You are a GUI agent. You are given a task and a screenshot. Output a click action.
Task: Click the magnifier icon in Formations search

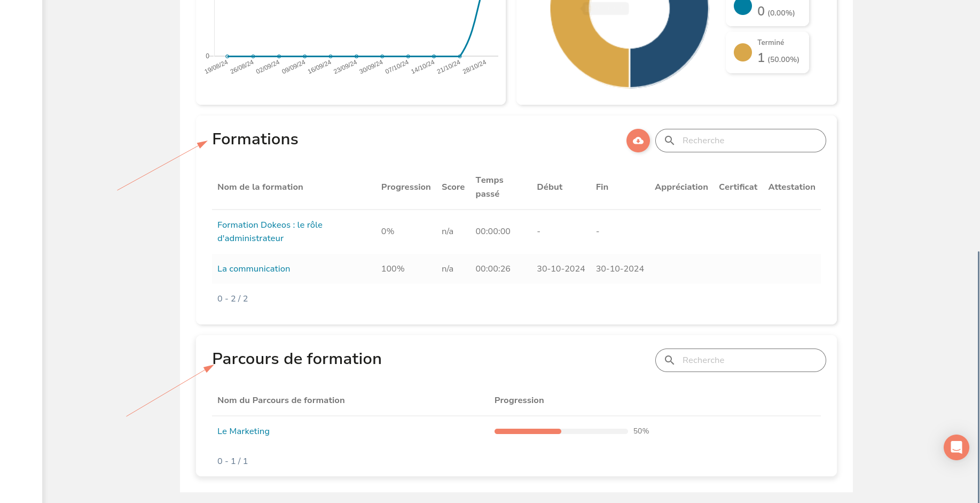669,141
